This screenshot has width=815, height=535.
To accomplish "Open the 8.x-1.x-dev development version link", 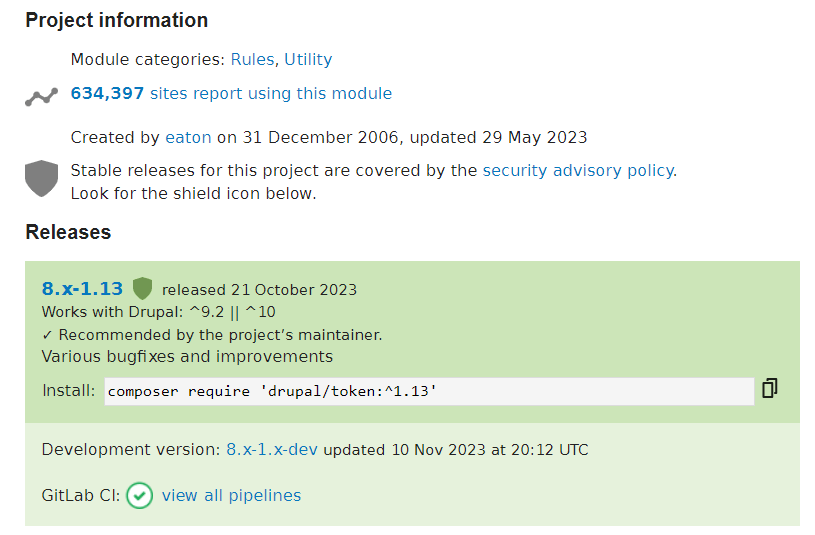I will click(272, 449).
